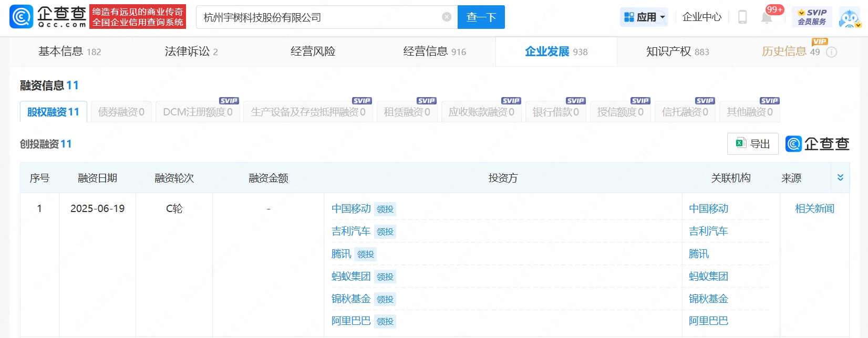Switch to 基本信息 tab
The image size is (868, 338).
click(69, 51)
